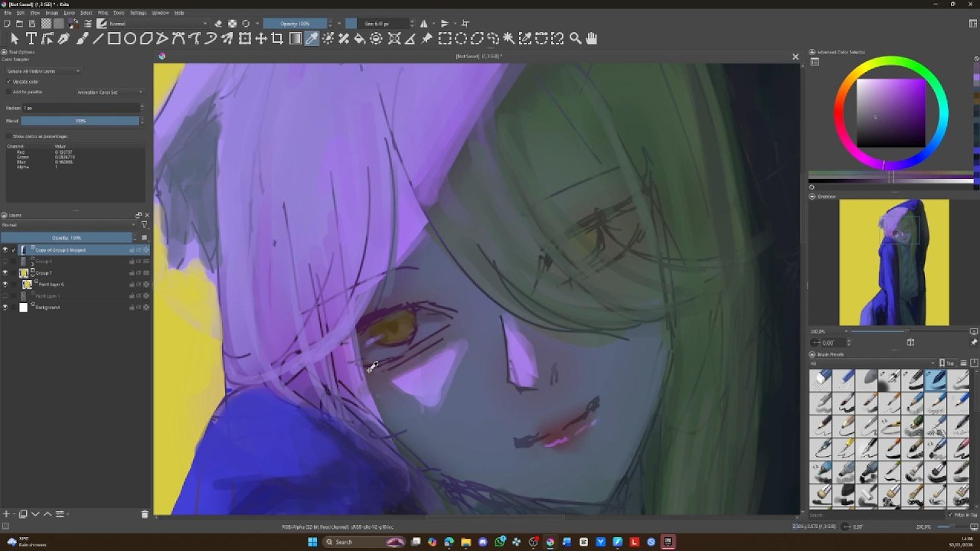Open the Layer menu
This screenshot has height=551, width=980.
[x=70, y=13]
